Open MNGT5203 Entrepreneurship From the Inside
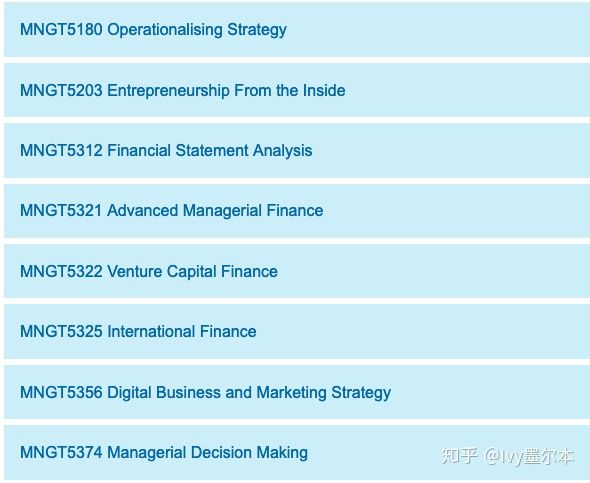This screenshot has height=483, width=590. pyautogui.click(x=182, y=90)
